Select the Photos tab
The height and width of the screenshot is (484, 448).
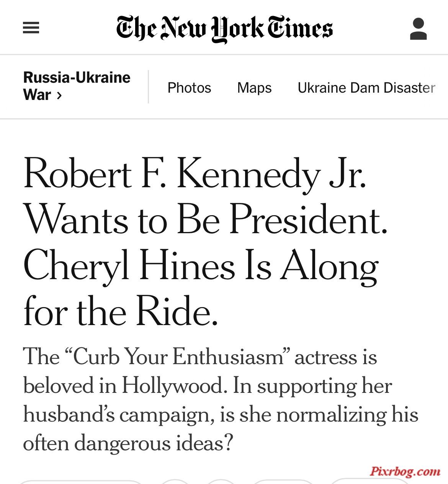[x=189, y=88]
